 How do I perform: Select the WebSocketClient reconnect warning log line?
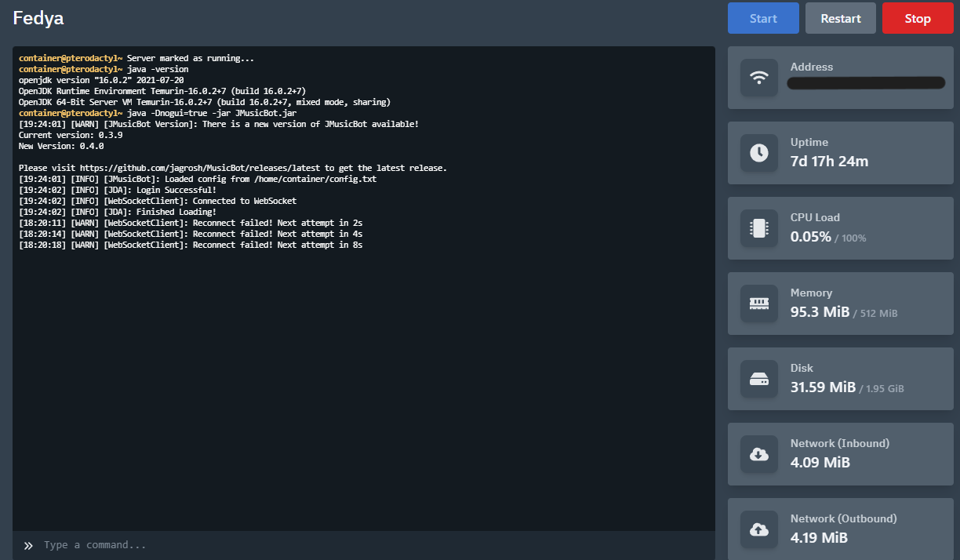190,222
